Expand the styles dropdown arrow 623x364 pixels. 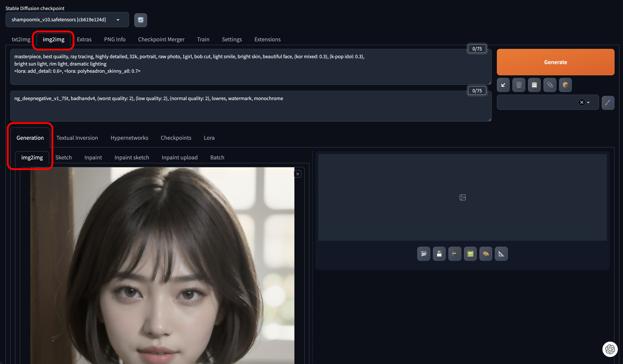(588, 102)
